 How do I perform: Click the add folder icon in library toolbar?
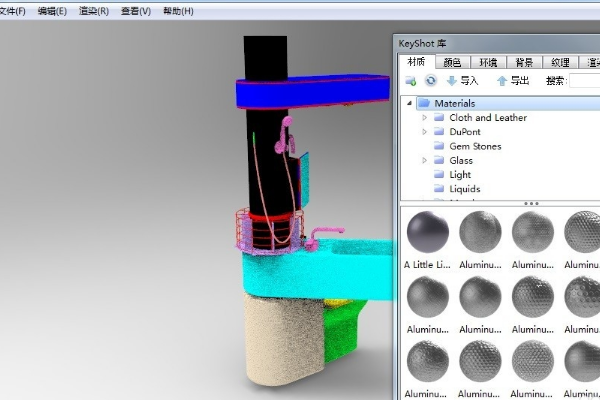411,81
